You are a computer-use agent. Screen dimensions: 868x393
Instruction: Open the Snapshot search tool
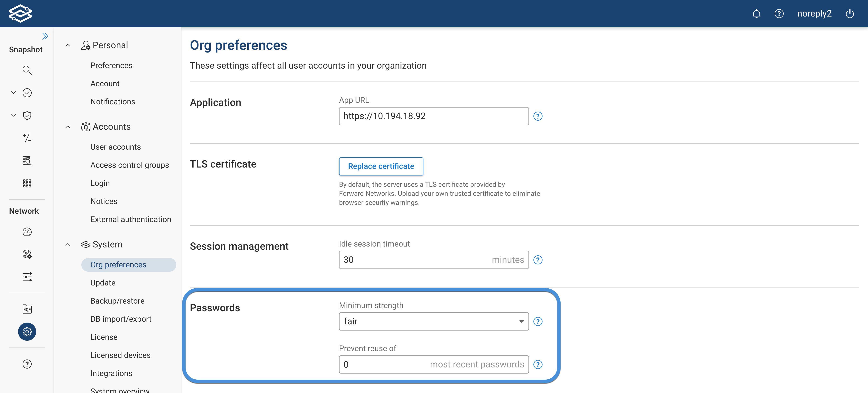(x=27, y=70)
